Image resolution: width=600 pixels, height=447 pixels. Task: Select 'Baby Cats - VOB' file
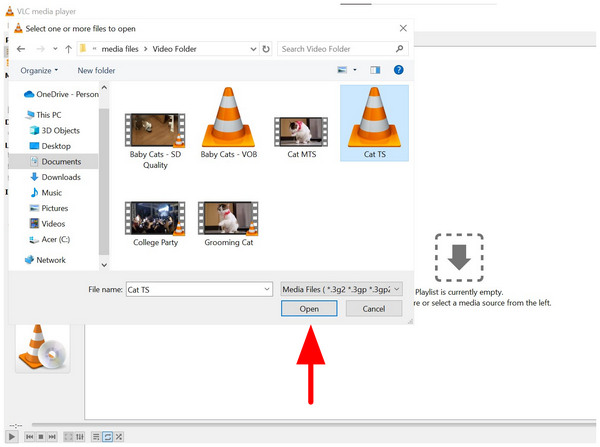pyautogui.click(x=228, y=122)
